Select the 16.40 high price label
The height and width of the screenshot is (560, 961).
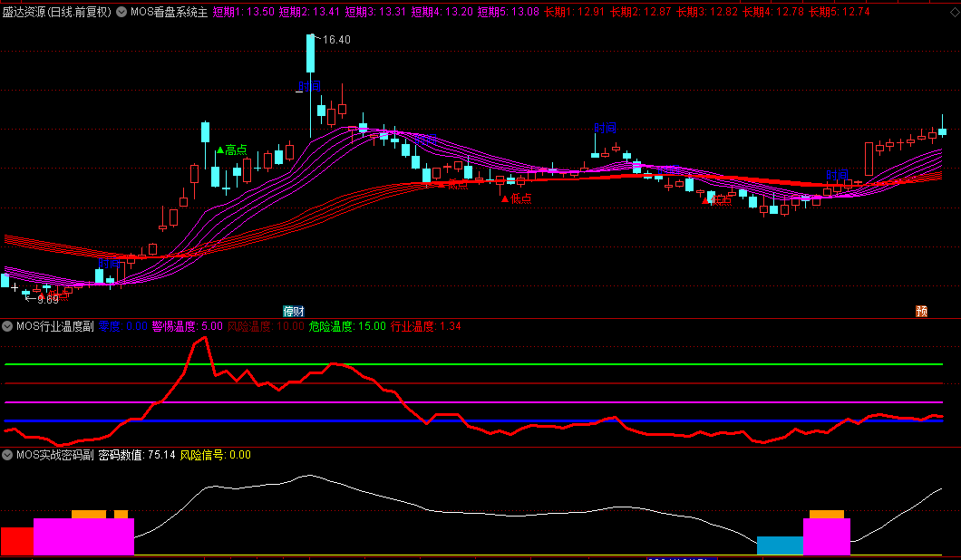pyautogui.click(x=335, y=40)
